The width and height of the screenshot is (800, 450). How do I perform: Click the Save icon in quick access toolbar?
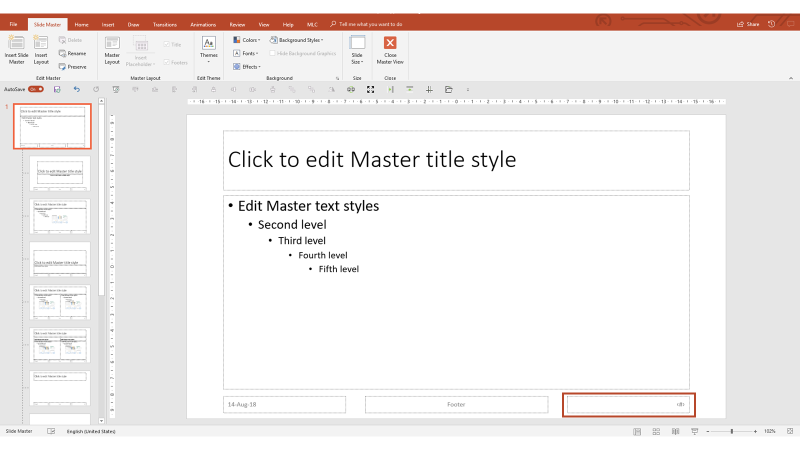57,89
